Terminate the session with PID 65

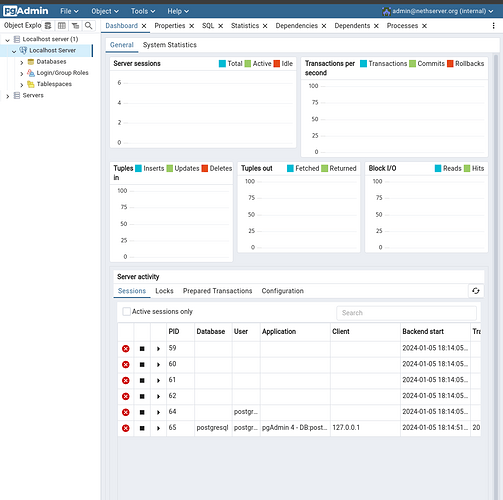point(126,428)
